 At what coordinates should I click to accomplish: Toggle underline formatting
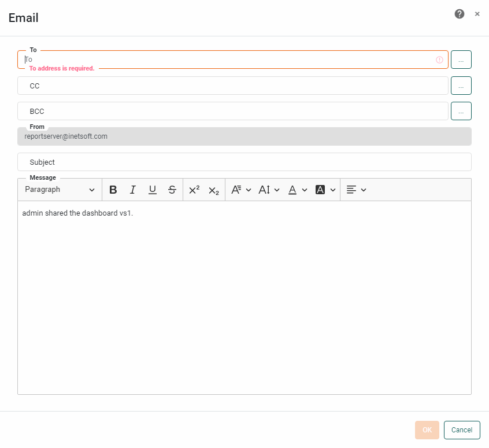click(151, 190)
